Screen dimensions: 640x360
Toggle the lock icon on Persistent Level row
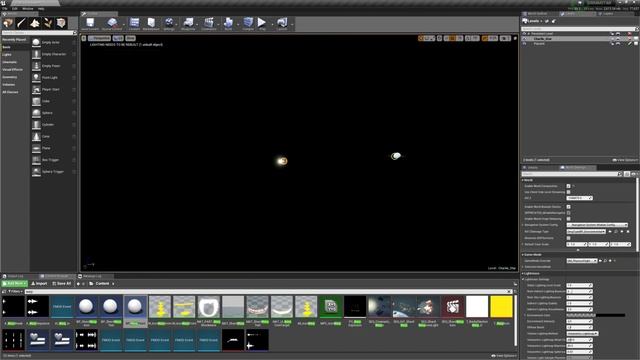(x=612, y=33)
